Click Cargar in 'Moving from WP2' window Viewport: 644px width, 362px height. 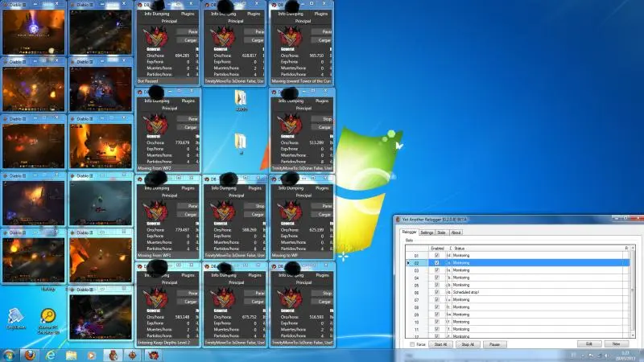(188, 127)
